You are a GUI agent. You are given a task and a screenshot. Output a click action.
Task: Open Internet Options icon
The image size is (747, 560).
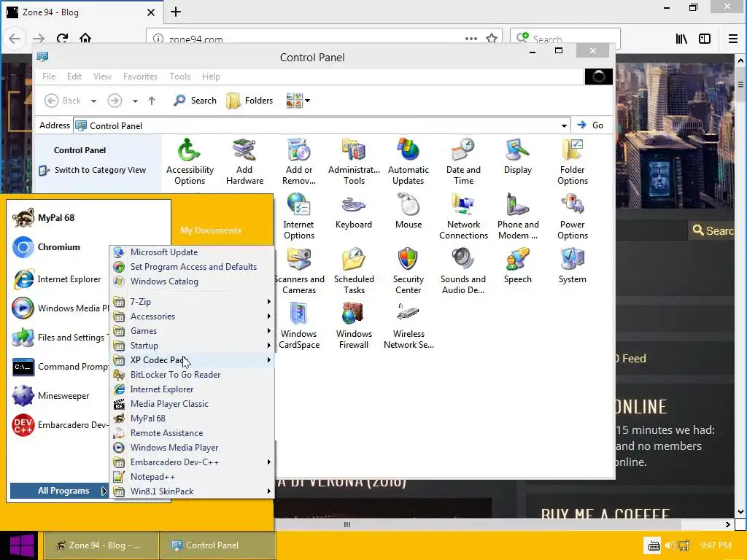point(299,217)
